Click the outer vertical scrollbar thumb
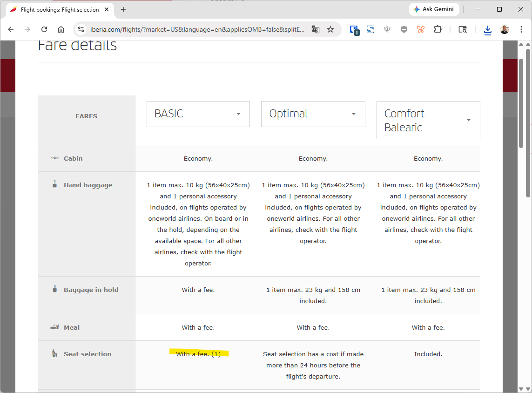532x393 pixels. [x=528, y=123]
